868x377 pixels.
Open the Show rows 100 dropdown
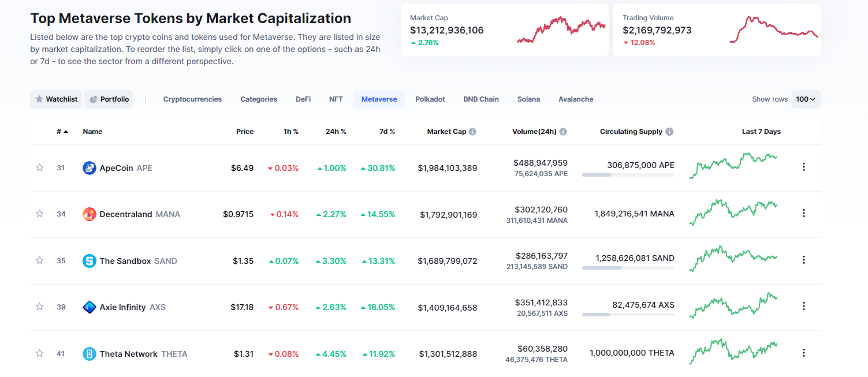coord(806,99)
